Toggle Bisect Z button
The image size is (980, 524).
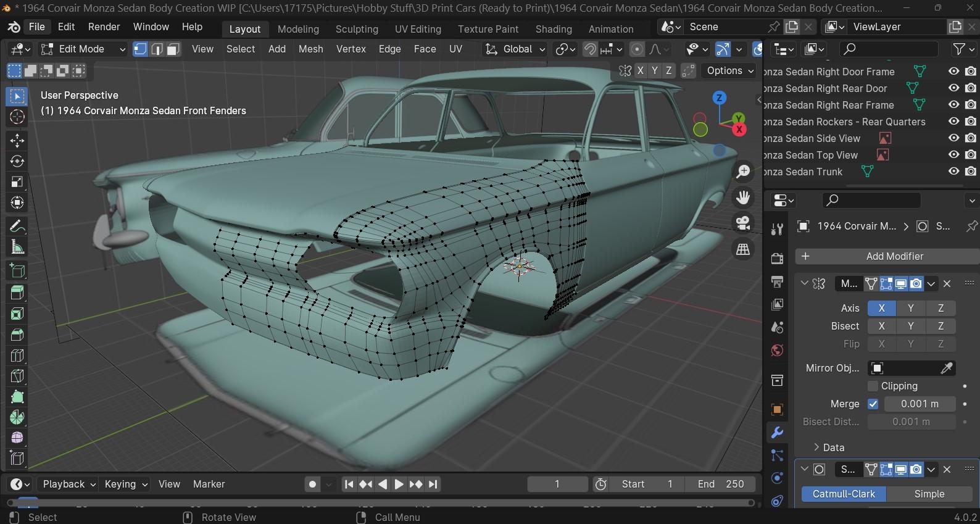941,326
